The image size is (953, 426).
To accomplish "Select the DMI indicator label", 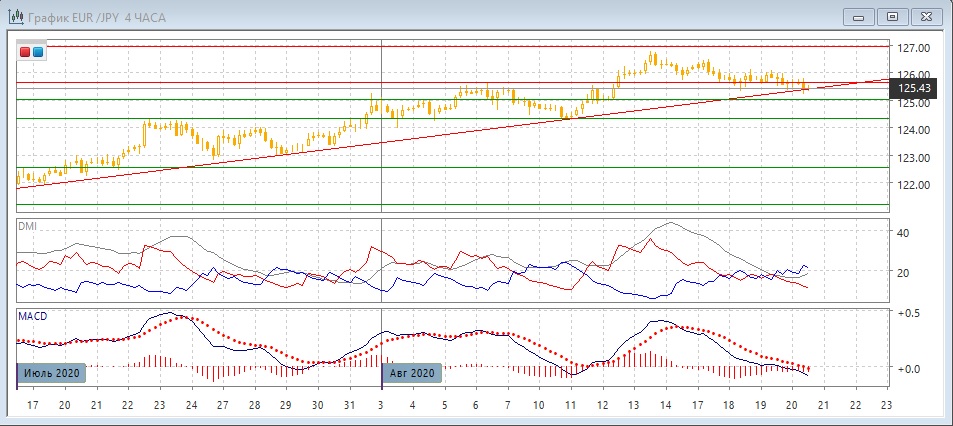I will [x=27, y=227].
